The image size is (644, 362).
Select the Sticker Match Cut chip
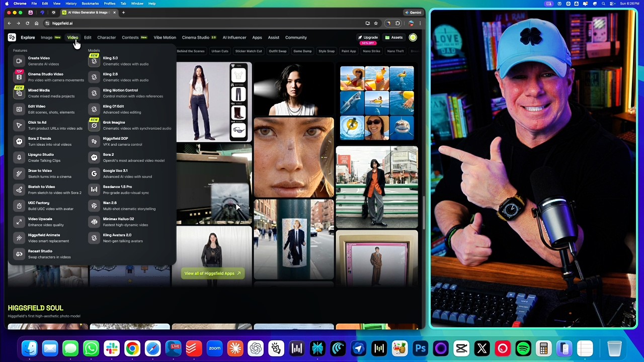[249, 51]
